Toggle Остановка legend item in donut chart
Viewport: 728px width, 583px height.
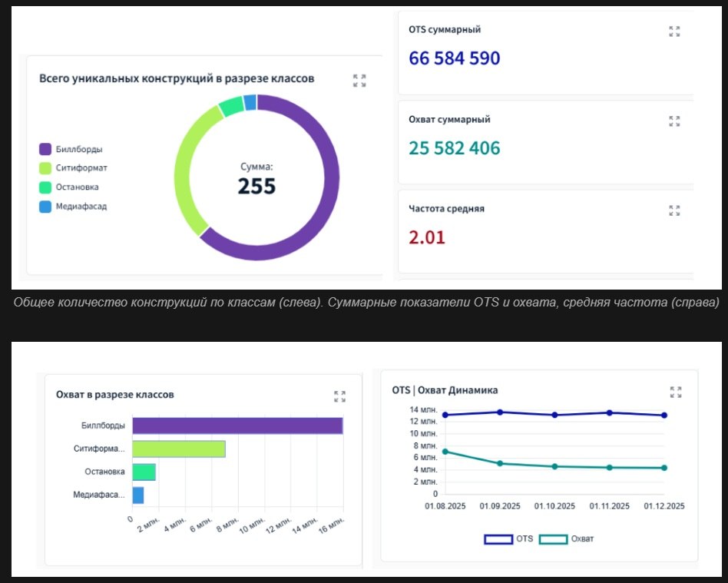point(69,187)
